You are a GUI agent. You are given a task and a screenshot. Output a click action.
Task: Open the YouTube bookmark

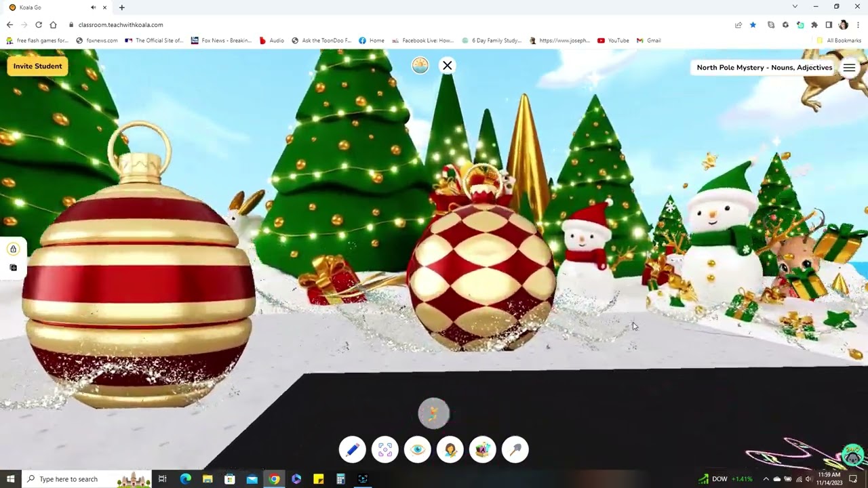click(613, 41)
